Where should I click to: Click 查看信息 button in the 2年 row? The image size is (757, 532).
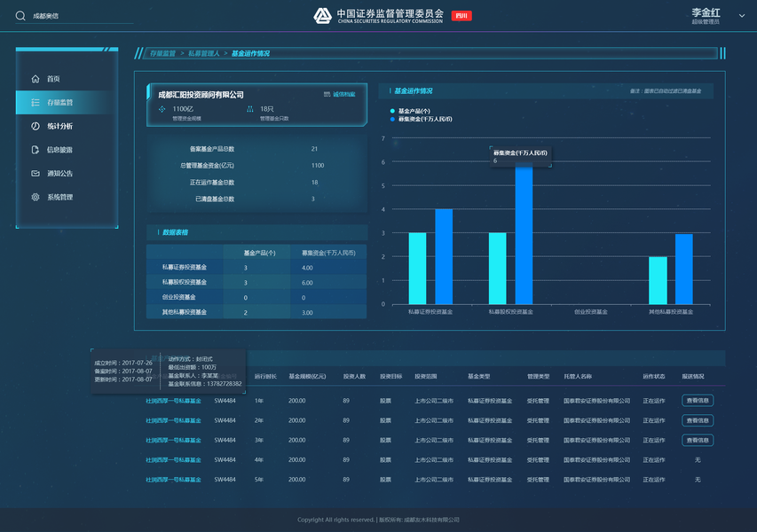tap(698, 420)
